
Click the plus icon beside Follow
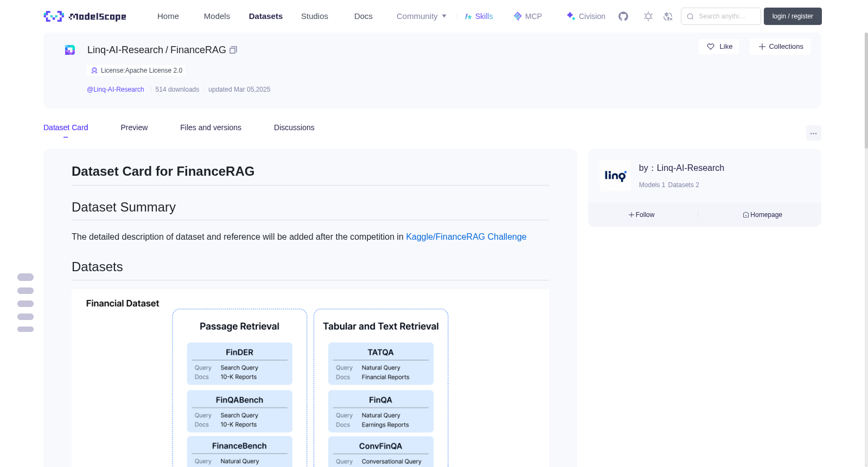(x=631, y=215)
